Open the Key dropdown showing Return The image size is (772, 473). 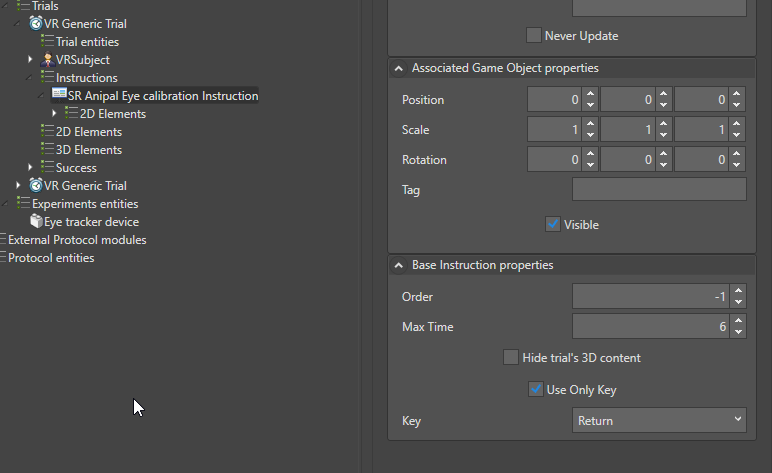click(x=659, y=420)
